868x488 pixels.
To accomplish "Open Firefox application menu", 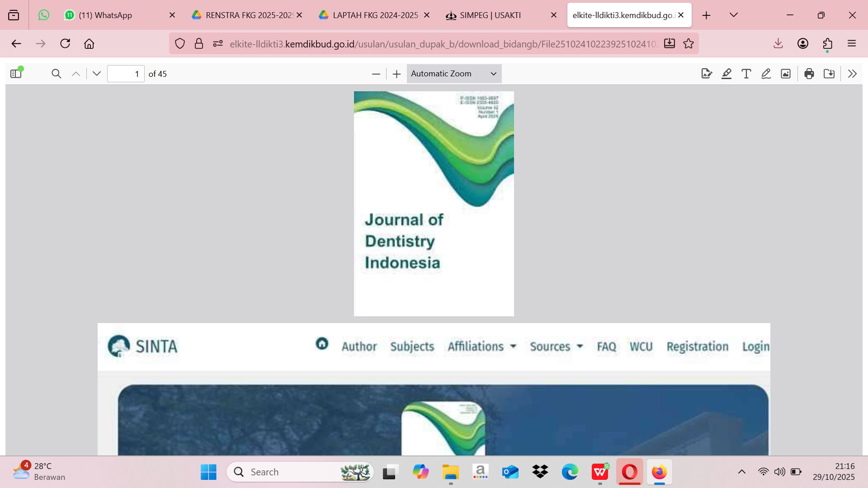I will click(x=852, y=43).
